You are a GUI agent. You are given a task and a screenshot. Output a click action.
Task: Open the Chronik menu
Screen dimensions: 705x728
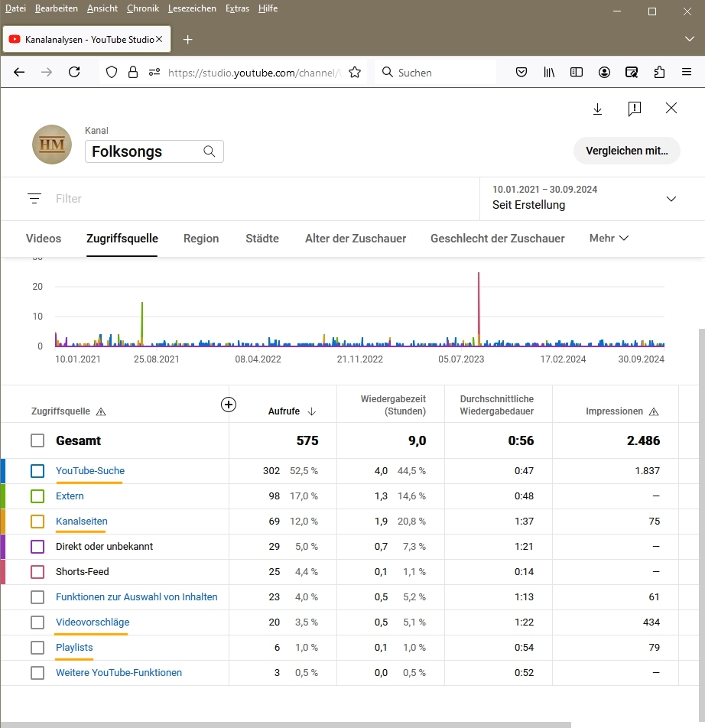[x=143, y=8]
